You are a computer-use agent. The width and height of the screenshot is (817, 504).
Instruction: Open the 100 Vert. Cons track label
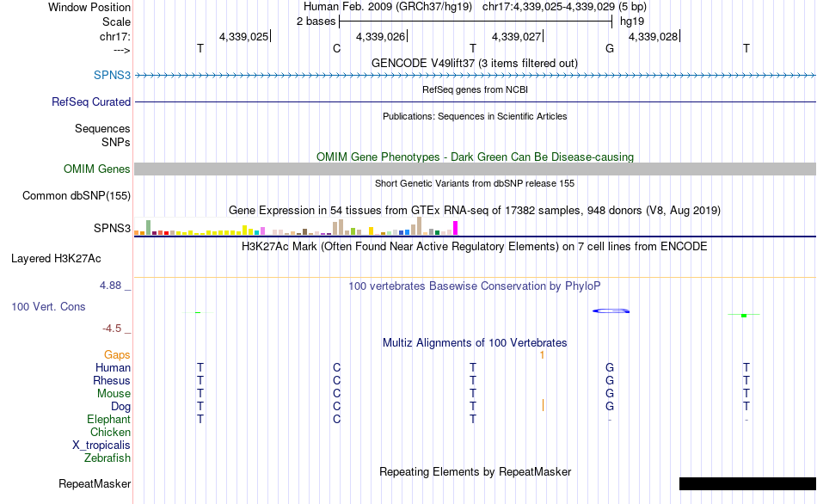[48, 306]
